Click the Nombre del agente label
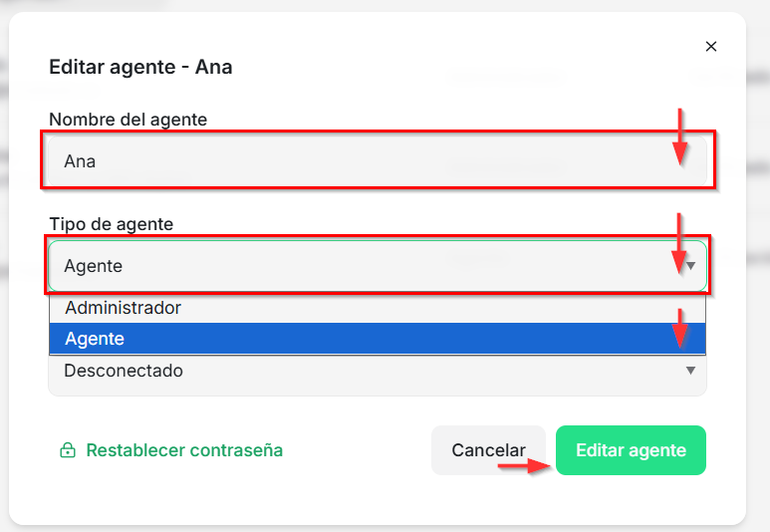Image resolution: width=770 pixels, height=532 pixels. point(128,120)
